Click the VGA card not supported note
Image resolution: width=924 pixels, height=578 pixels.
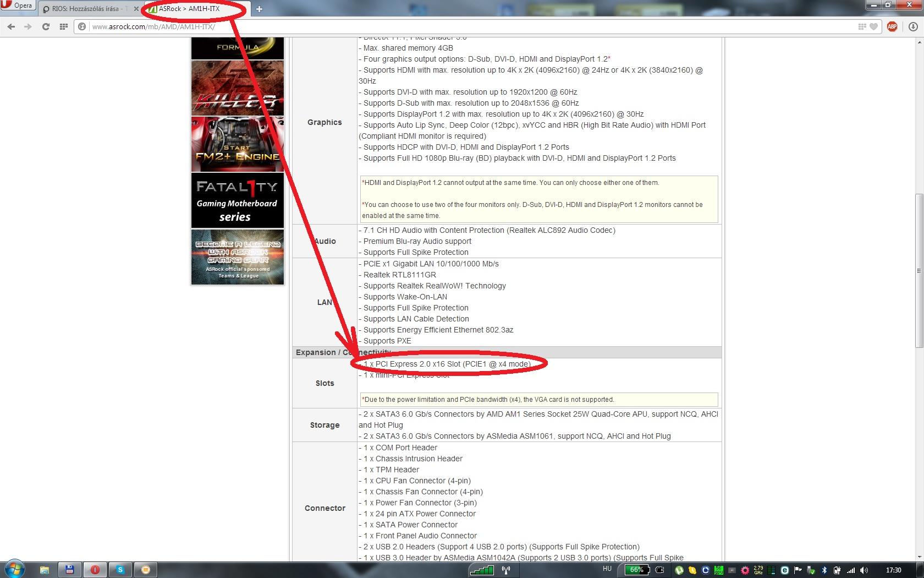pyautogui.click(x=539, y=400)
